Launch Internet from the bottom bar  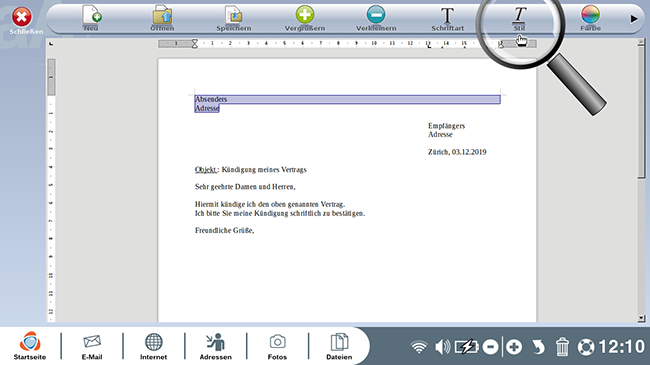click(153, 345)
